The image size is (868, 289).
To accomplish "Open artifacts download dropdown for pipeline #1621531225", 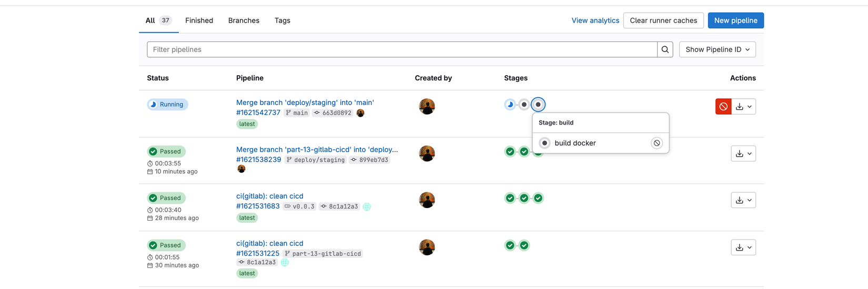I will (x=743, y=247).
